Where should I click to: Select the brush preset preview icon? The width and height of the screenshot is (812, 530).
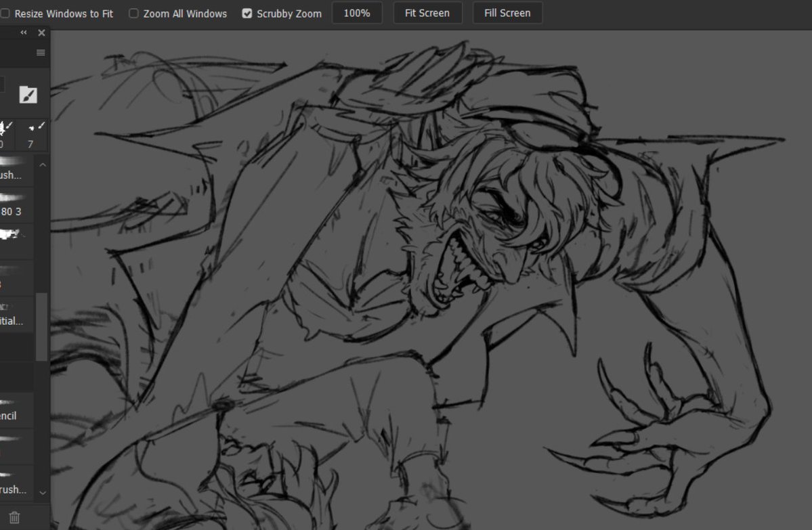(27, 95)
